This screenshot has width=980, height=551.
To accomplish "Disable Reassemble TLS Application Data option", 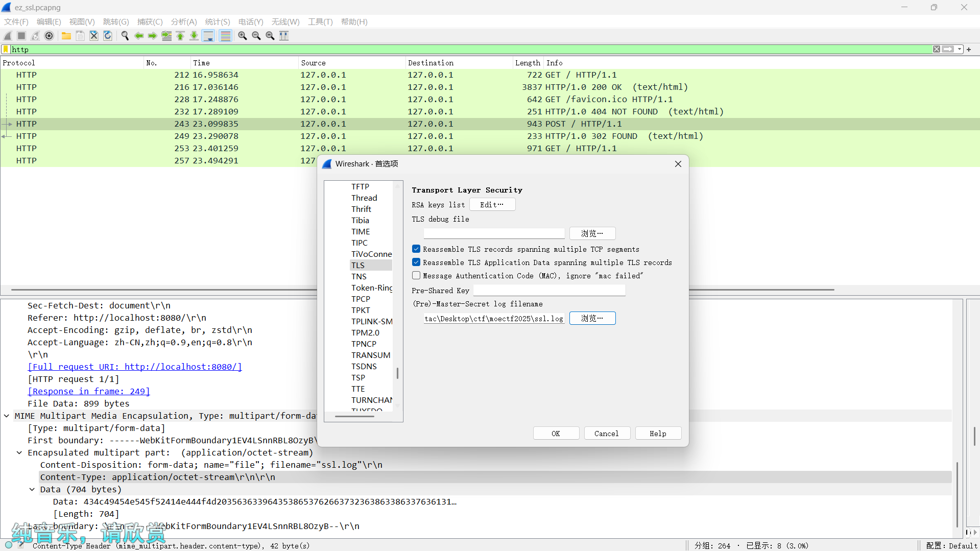I will pos(416,262).
